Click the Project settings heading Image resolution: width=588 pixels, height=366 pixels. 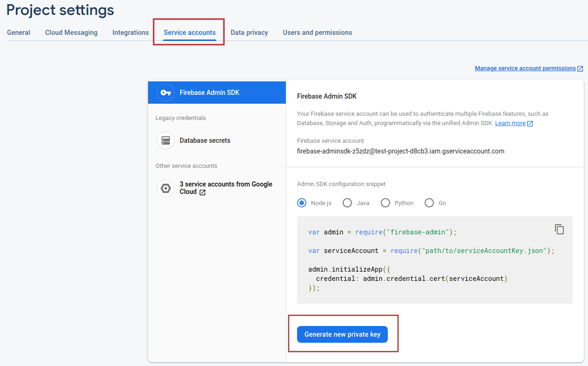point(61,10)
